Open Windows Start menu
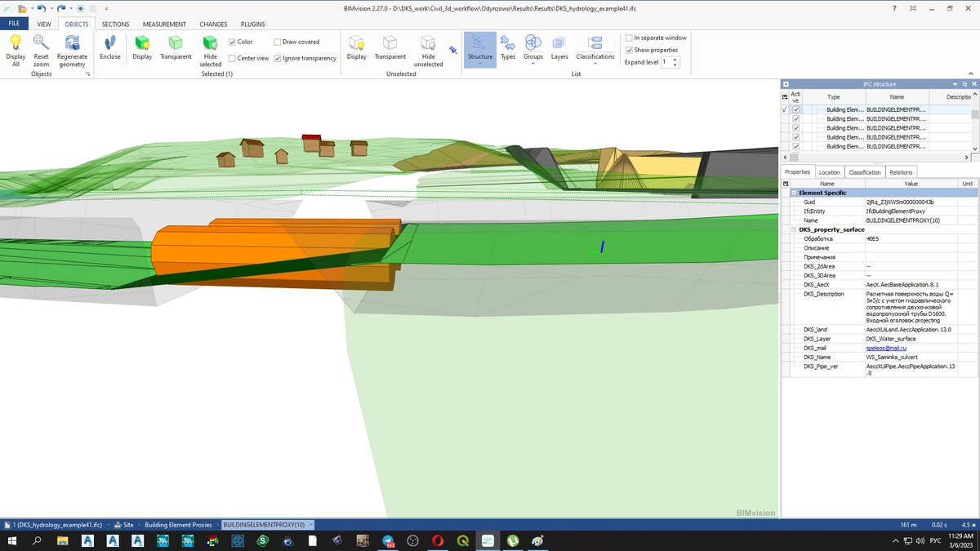The image size is (980, 551). [12, 540]
